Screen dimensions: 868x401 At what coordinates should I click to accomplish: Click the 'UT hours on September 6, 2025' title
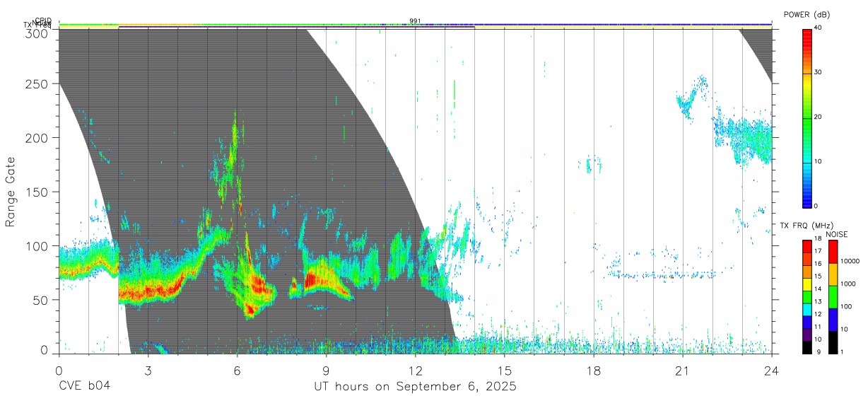[x=415, y=387]
